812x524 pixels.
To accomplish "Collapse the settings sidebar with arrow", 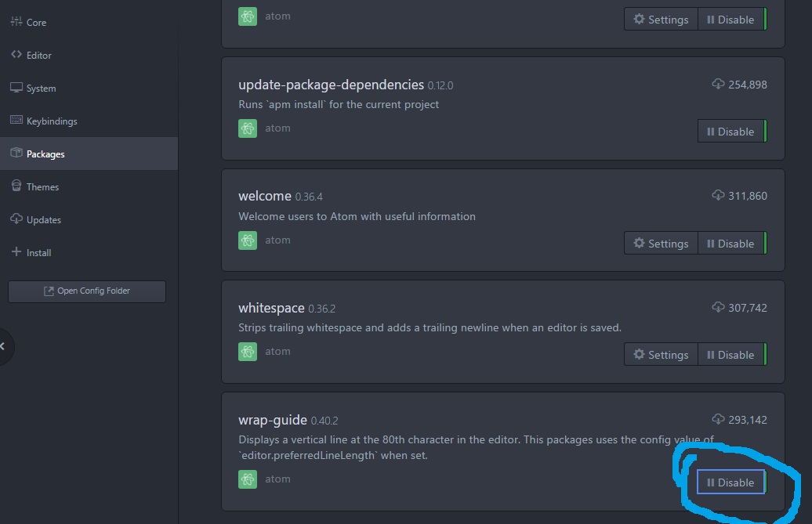I will (4, 345).
